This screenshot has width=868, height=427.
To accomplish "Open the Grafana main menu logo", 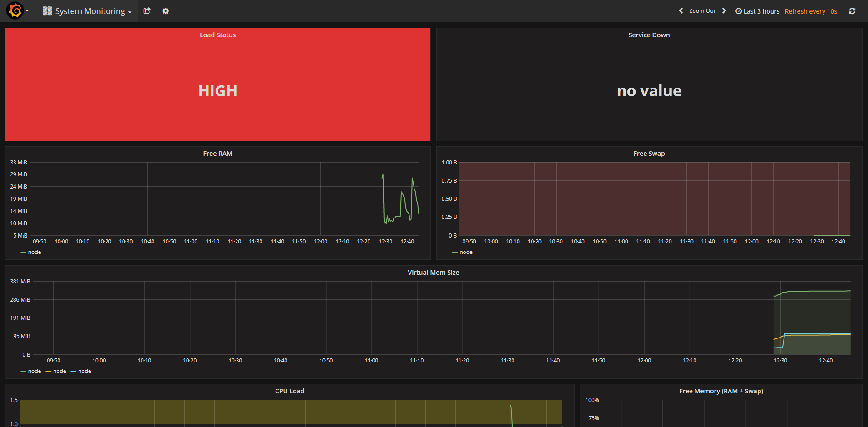I will pos(15,10).
